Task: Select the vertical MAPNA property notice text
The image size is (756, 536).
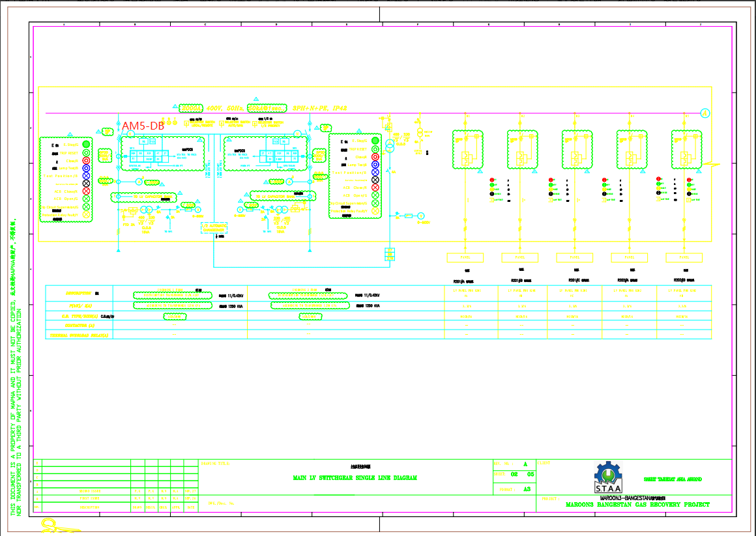Action: (x=16, y=367)
